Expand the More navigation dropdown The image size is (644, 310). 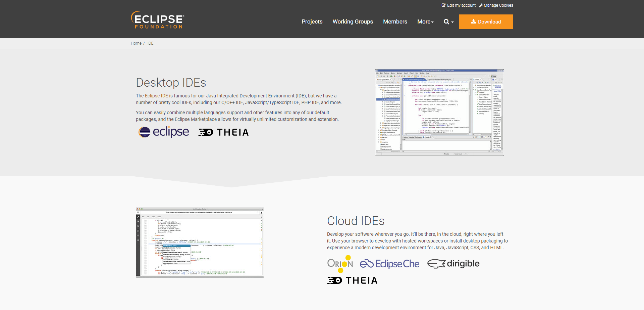pyautogui.click(x=425, y=21)
